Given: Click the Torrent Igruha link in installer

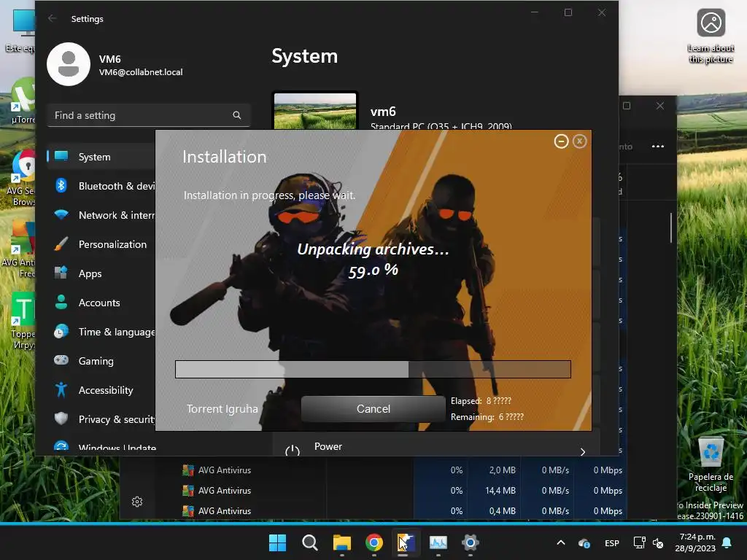Looking at the screenshot, I should click(x=222, y=408).
